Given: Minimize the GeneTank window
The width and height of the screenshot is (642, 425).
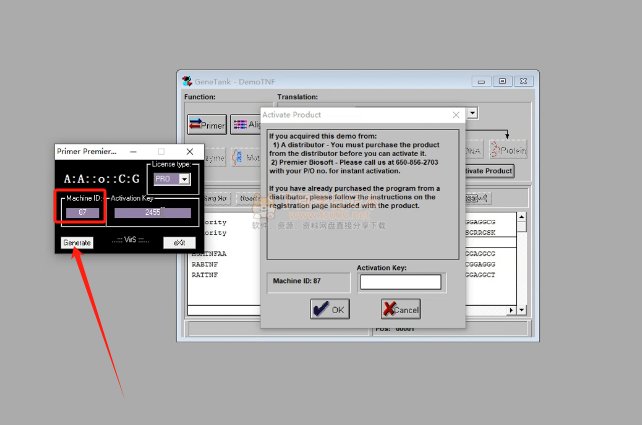Looking at the screenshot, I should coord(482,81).
